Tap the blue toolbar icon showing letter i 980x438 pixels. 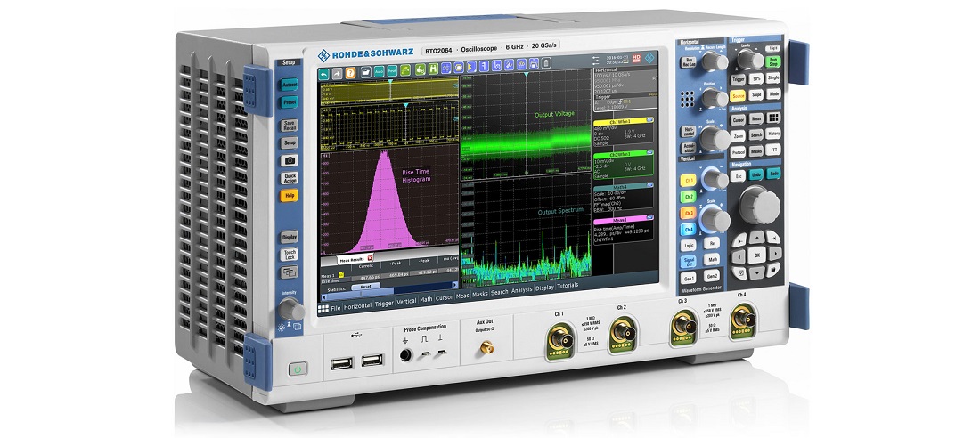point(484,66)
